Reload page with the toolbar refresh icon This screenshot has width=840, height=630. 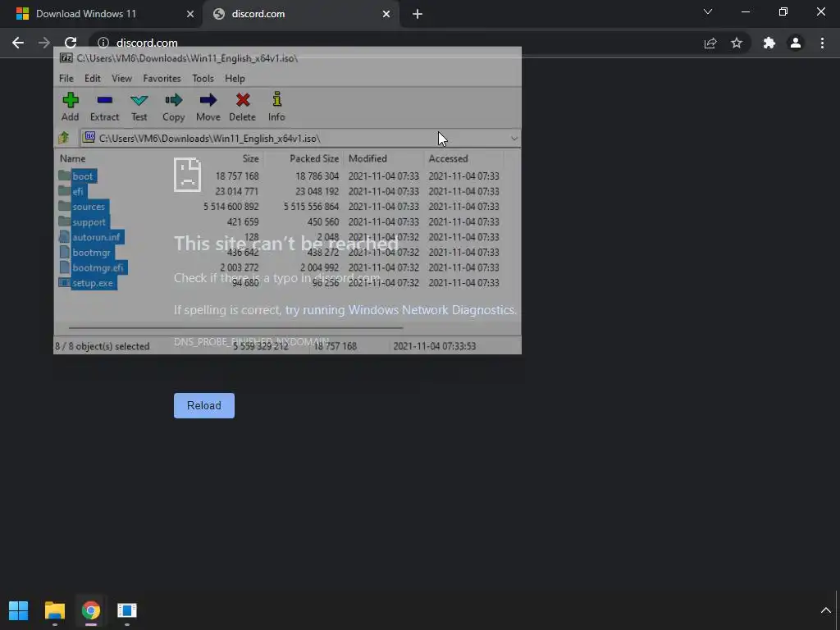pyautogui.click(x=71, y=43)
